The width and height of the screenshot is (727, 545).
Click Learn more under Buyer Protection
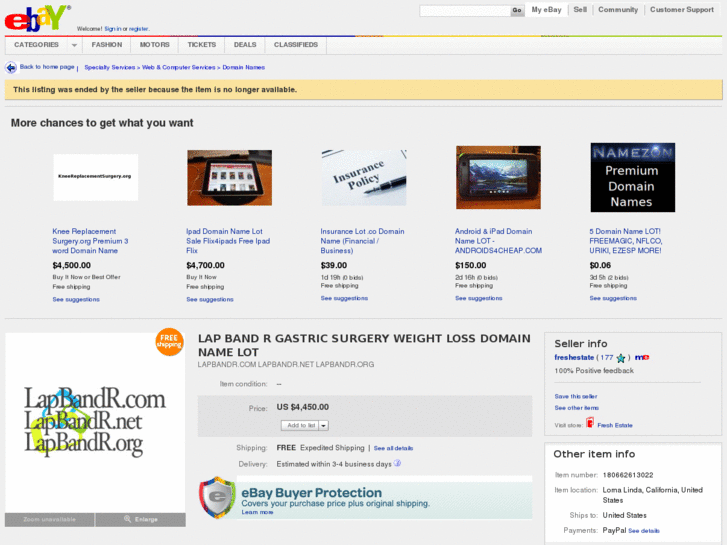coord(257,512)
